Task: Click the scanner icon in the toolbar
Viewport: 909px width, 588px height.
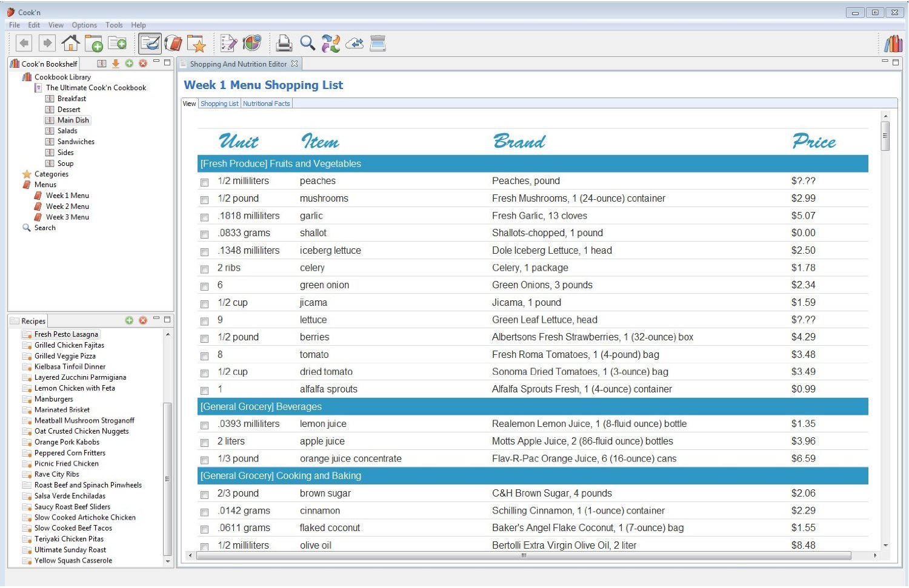Action: pyautogui.click(x=378, y=43)
